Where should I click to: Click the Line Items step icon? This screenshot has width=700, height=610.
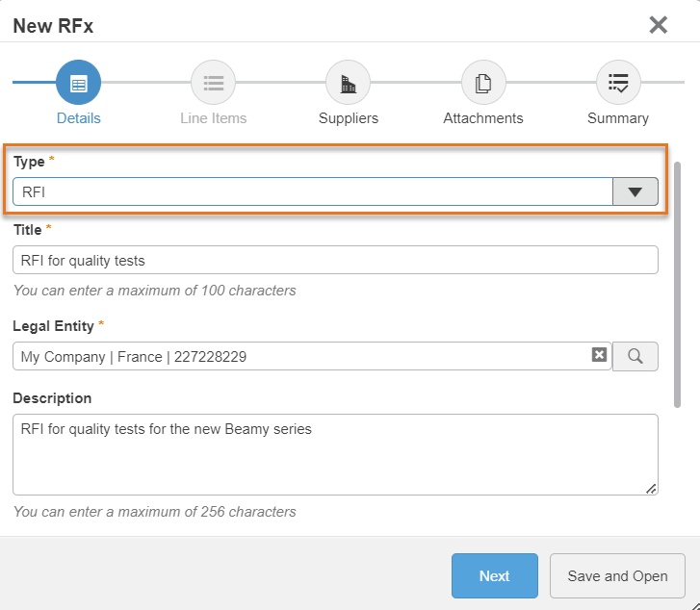213,84
